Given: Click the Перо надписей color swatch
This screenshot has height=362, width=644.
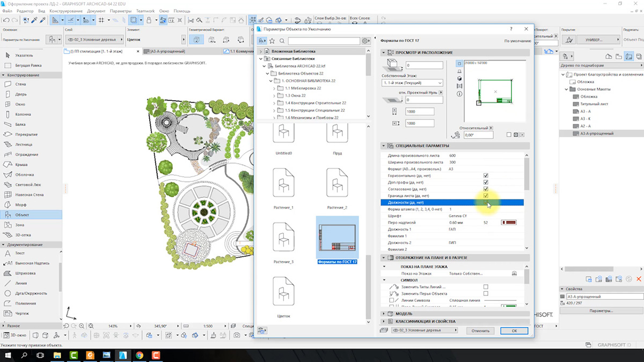Looking at the screenshot, I should [x=508, y=223].
